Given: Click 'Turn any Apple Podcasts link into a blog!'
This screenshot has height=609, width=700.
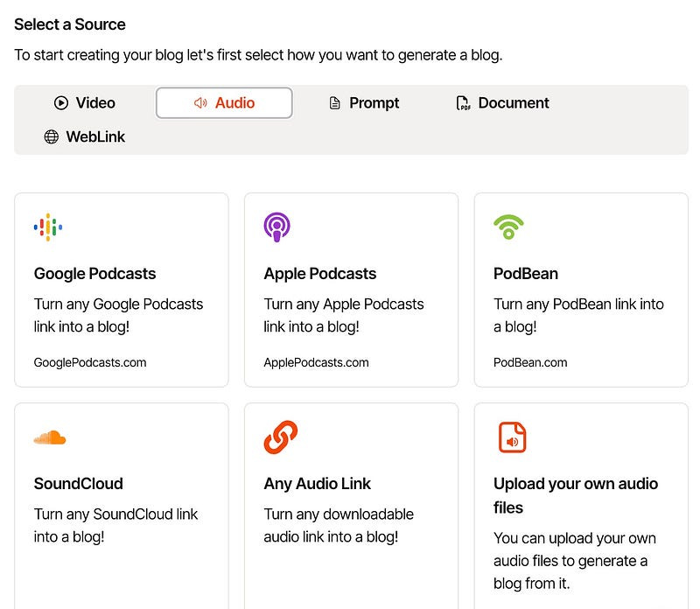Looking at the screenshot, I should click(x=344, y=315).
